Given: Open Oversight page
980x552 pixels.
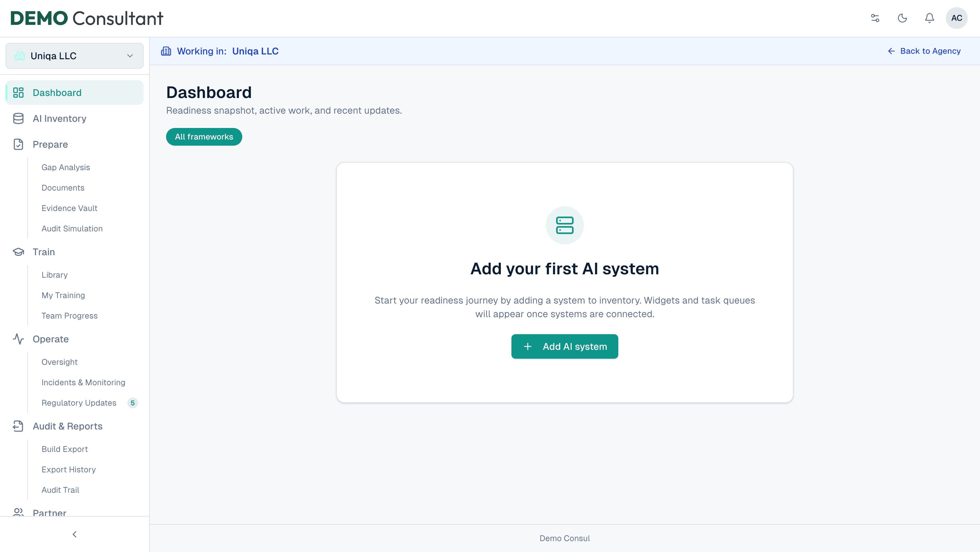Looking at the screenshot, I should [x=59, y=362].
